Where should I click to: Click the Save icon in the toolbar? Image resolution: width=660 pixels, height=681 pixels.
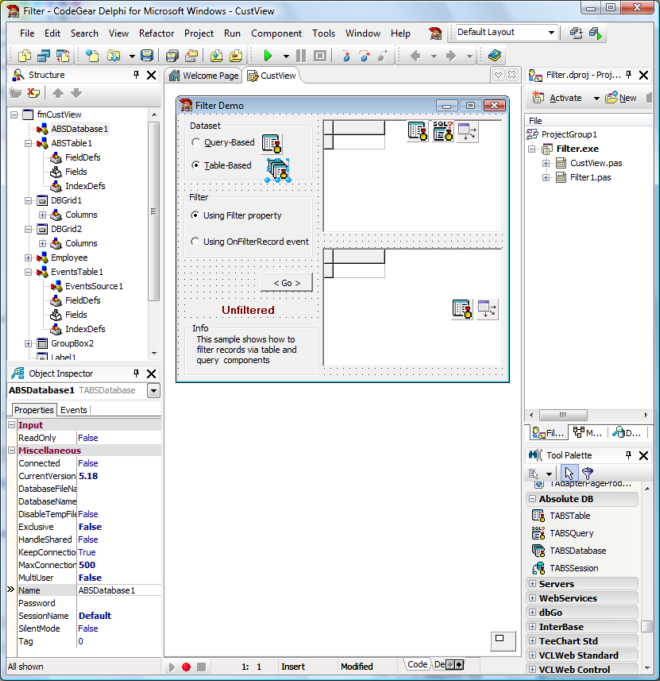[147, 56]
